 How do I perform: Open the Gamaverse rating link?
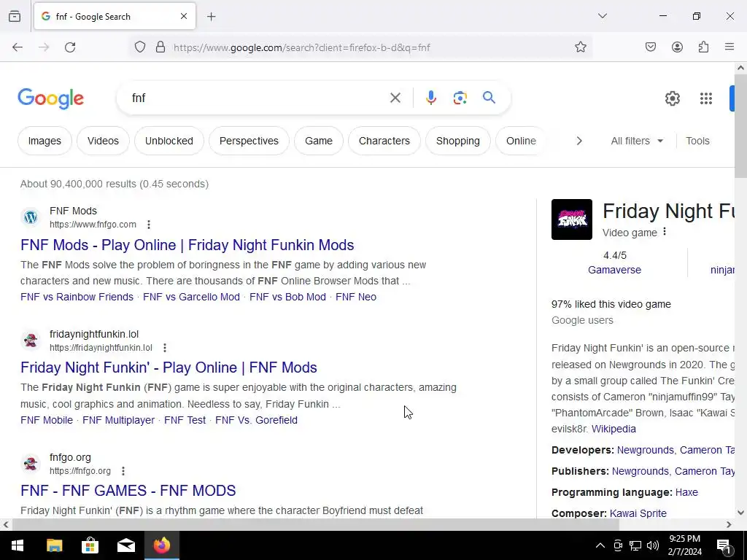[614, 270]
